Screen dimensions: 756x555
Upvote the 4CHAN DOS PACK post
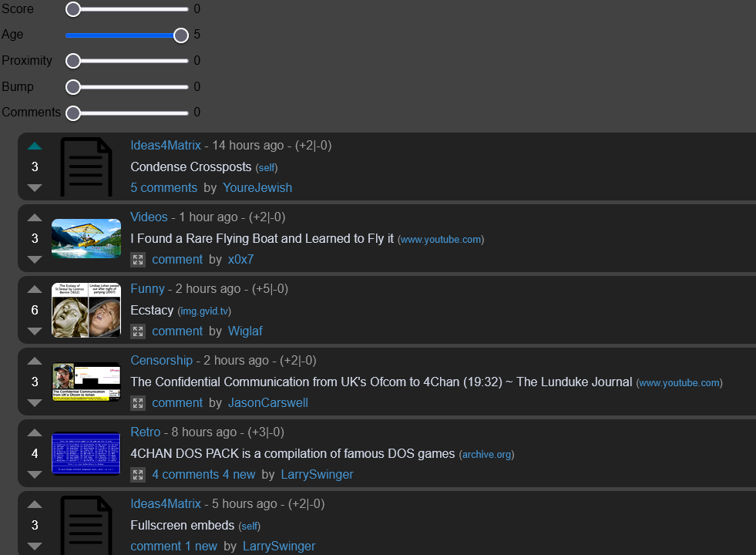click(x=35, y=432)
